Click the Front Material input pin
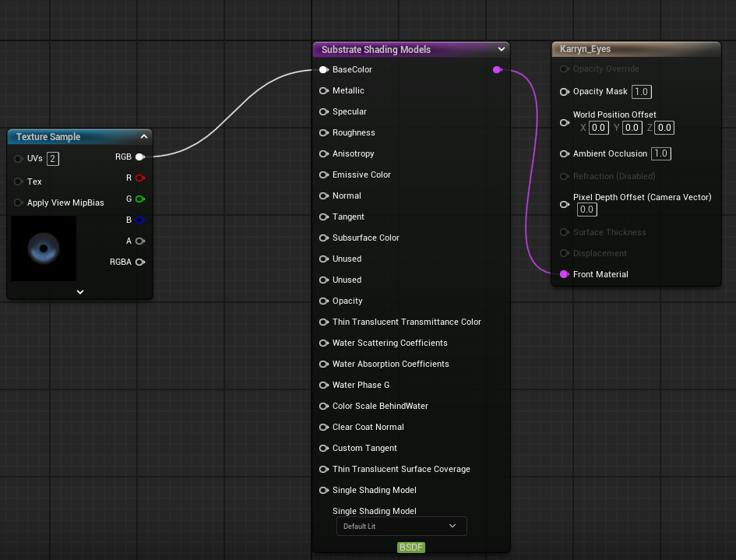 coord(564,275)
